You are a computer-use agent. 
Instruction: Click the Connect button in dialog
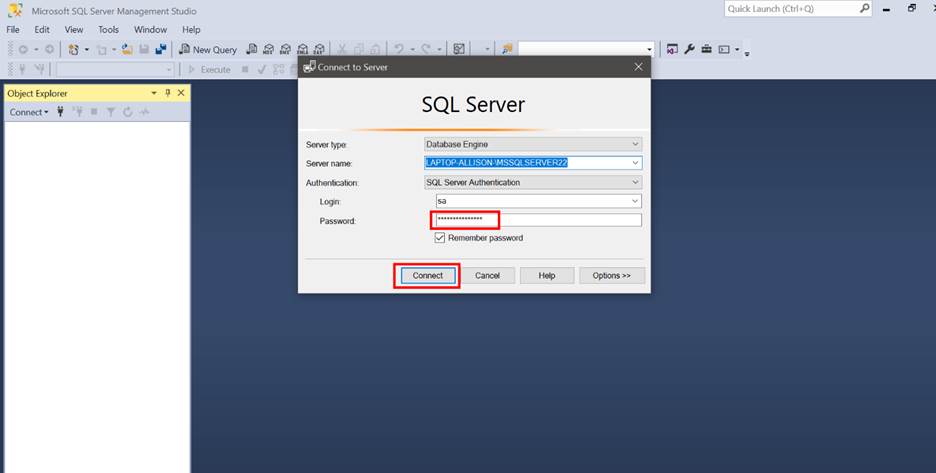pyautogui.click(x=427, y=275)
